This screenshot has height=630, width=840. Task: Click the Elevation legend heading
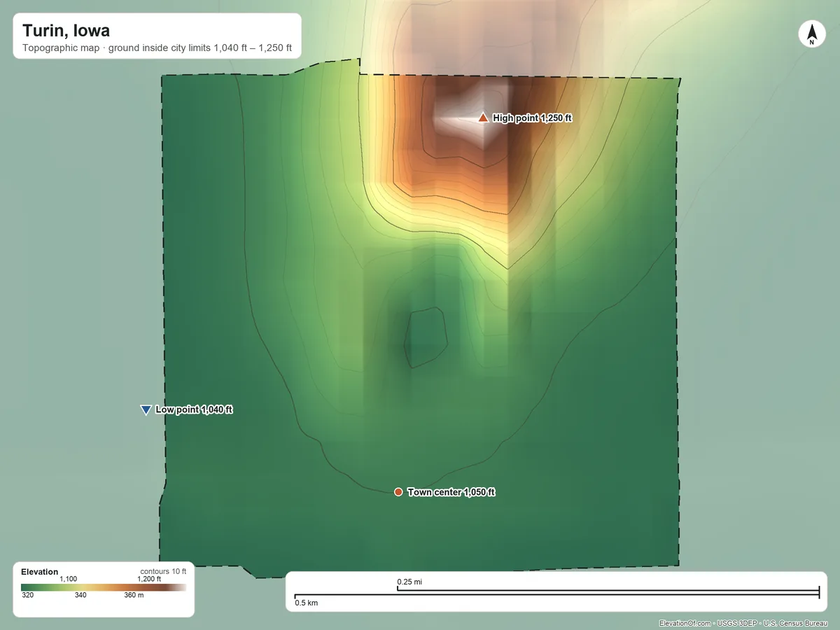click(x=40, y=572)
